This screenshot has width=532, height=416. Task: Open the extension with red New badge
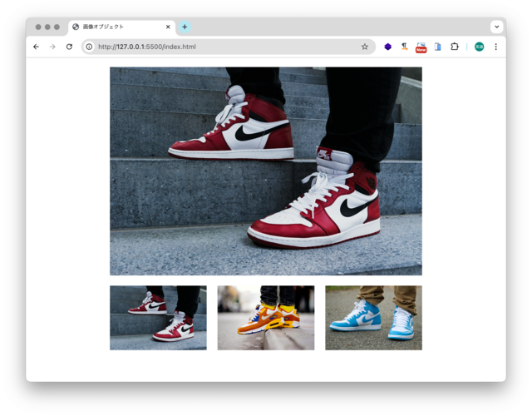(x=421, y=47)
